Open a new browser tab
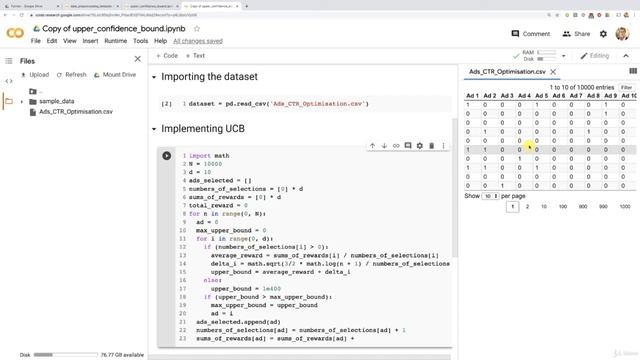This screenshot has width=640, height=360. point(246,6)
